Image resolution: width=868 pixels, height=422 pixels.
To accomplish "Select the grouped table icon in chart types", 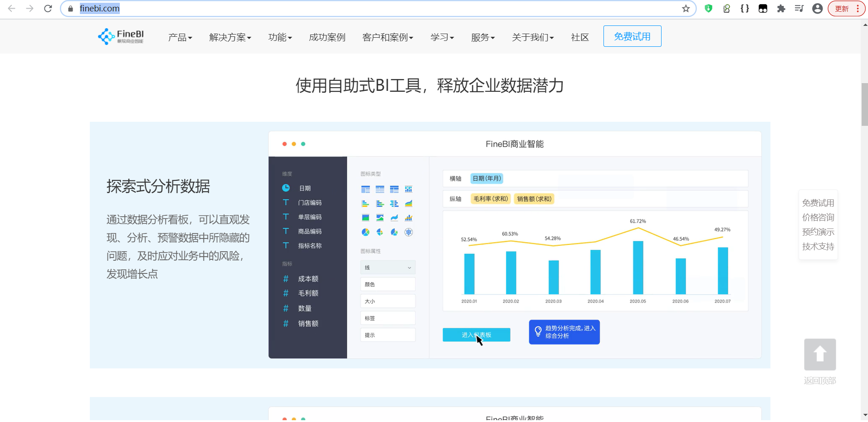I will coord(365,189).
